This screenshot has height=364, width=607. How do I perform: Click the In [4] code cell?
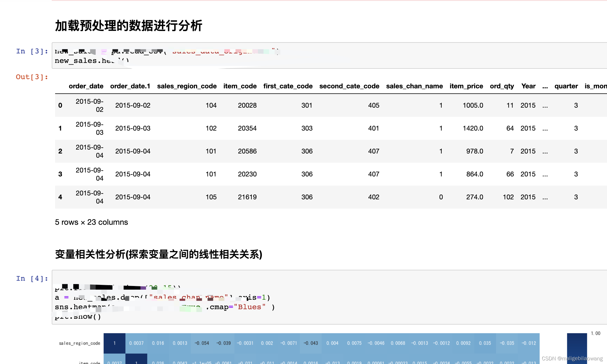(x=329, y=297)
